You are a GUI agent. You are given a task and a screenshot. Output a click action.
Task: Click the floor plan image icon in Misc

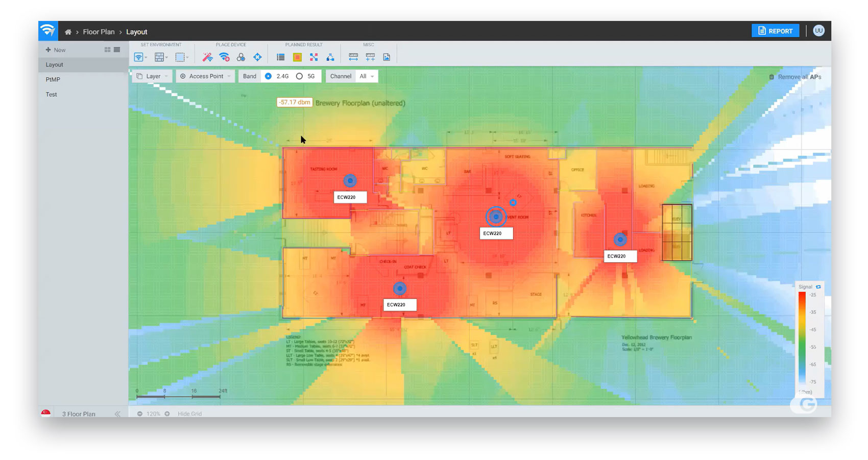tap(387, 57)
